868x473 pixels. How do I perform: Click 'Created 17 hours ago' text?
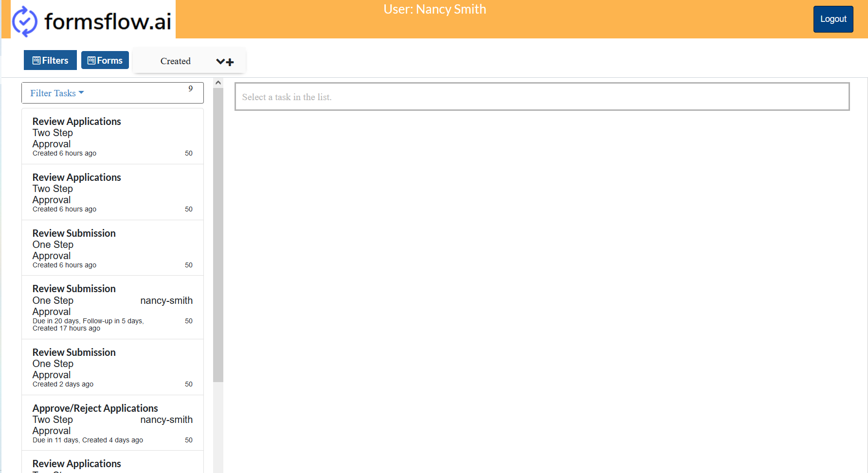(66, 328)
